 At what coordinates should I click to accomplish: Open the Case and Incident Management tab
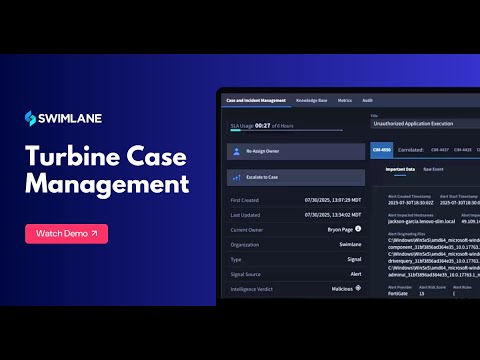(x=256, y=100)
